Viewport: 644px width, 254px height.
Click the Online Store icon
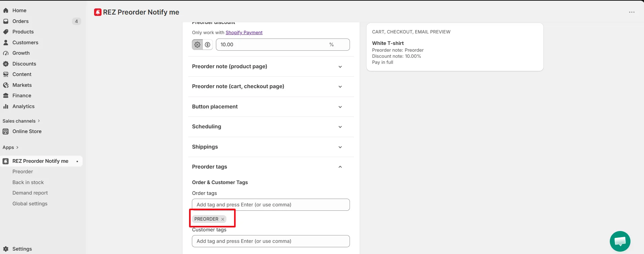6,131
